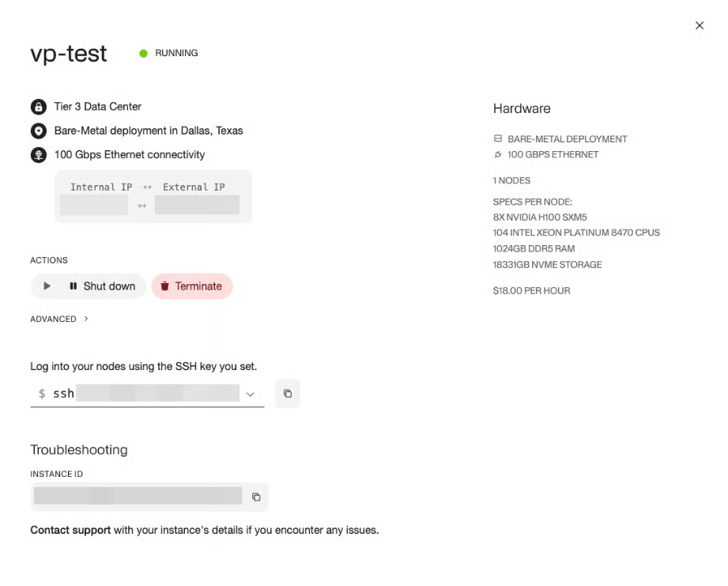The width and height of the screenshot is (728, 586).
Task: Click the vp-test instance name heading
Action: pos(69,54)
